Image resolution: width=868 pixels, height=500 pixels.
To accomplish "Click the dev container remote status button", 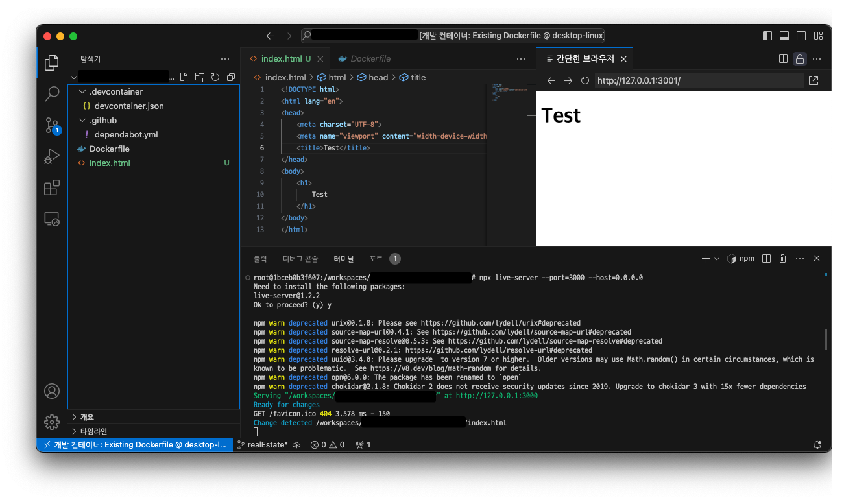I will pos(135,445).
